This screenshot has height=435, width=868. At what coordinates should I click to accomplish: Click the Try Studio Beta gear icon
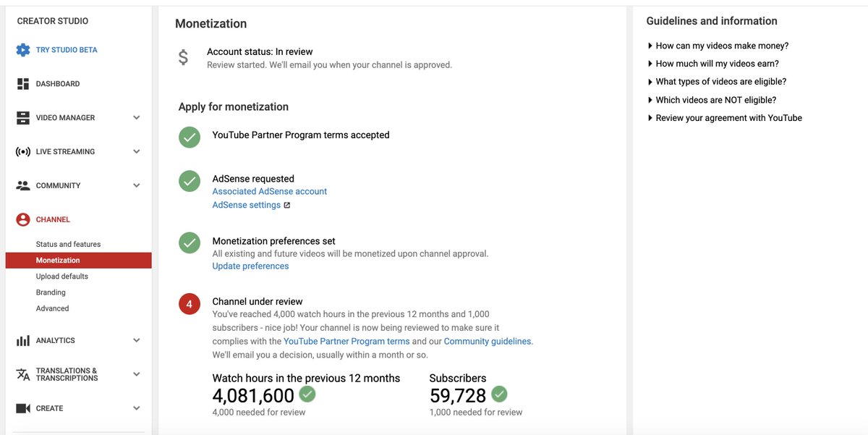point(23,50)
